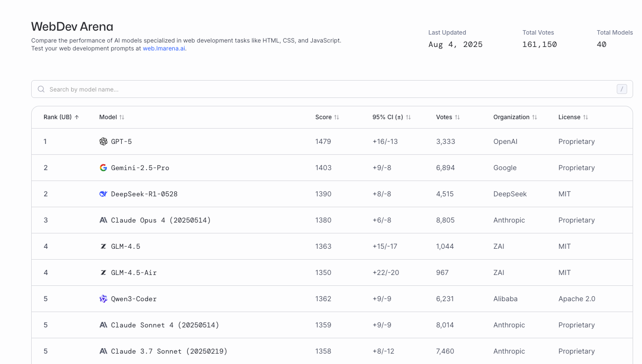Click the Alibaba organization cell
This screenshot has height=364, width=642.
pos(505,299)
